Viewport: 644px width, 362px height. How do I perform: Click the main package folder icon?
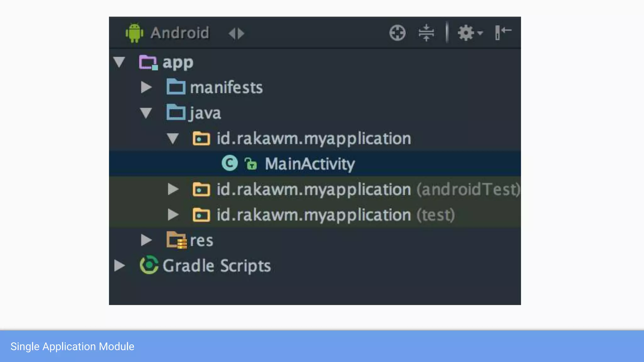[x=201, y=138]
